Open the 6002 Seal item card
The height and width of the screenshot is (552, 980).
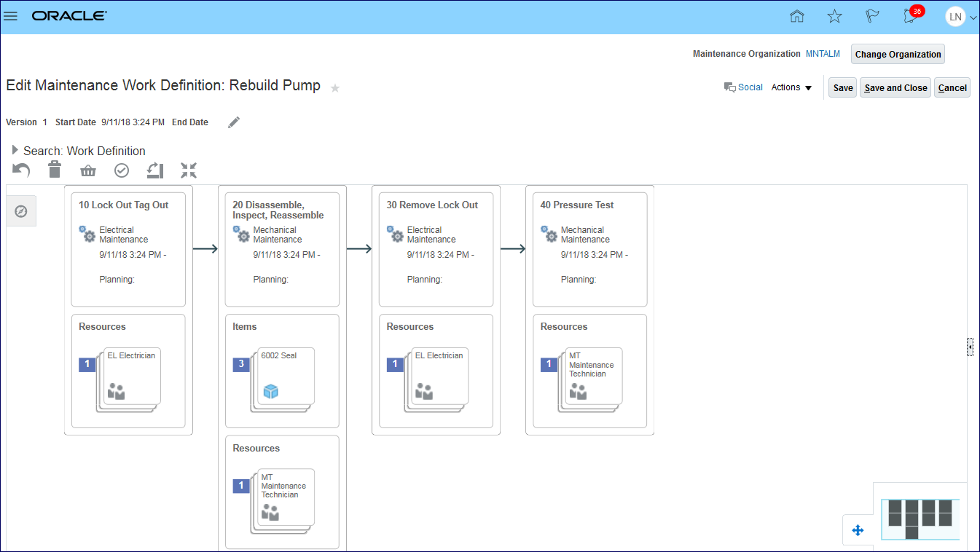click(285, 375)
